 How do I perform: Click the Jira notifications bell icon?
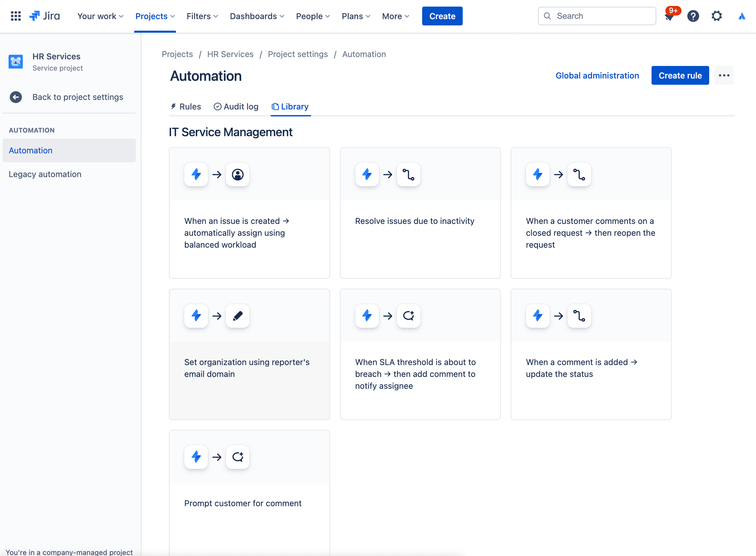[x=669, y=16]
